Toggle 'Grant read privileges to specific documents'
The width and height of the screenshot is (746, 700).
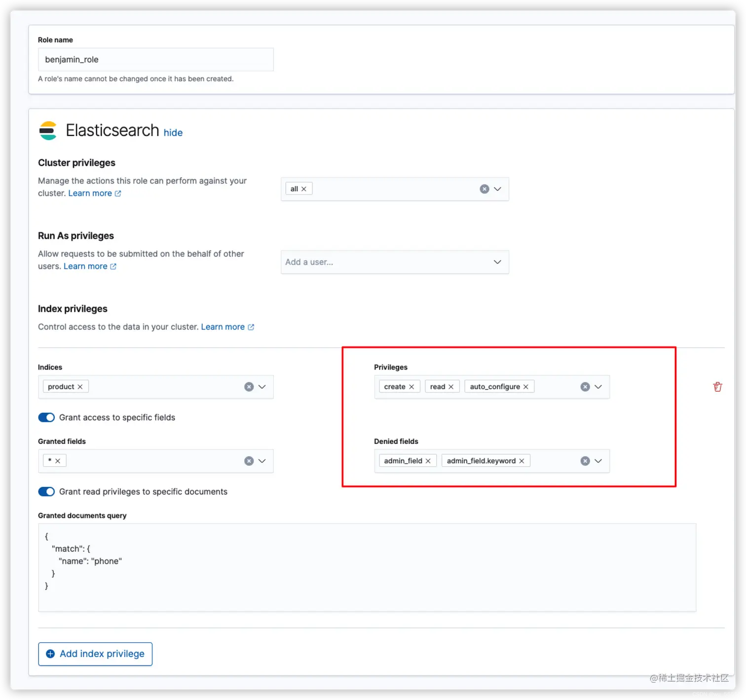coord(46,492)
